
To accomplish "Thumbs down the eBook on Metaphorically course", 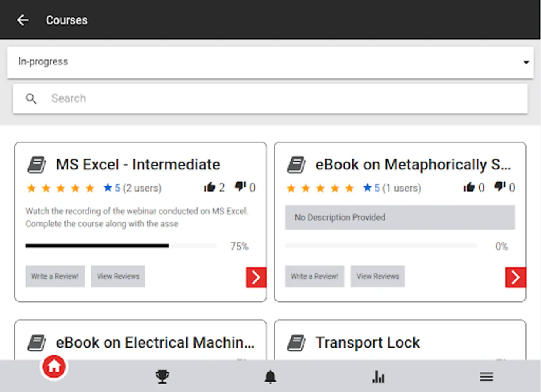I will coord(500,187).
